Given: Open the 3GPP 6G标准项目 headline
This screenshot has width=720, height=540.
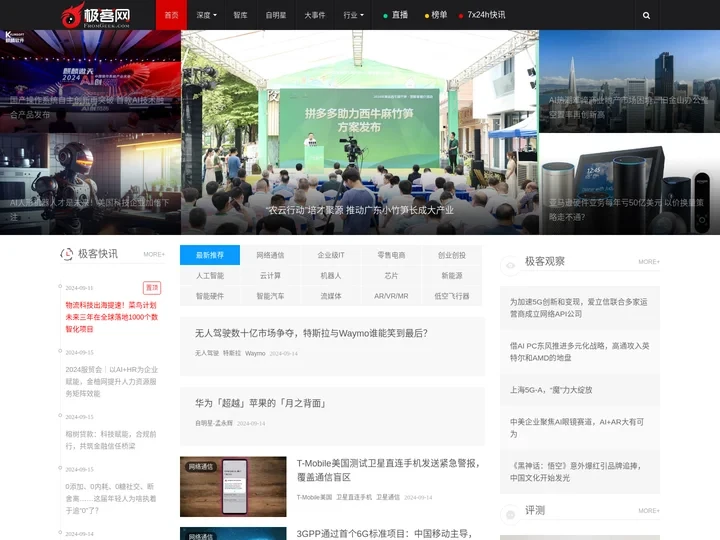Looking at the screenshot, I should (x=384, y=534).
